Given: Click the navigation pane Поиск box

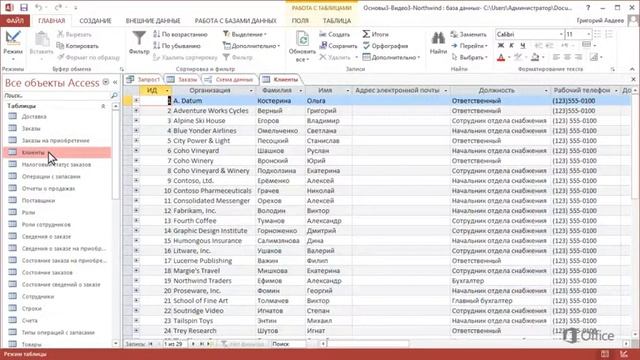Looking at the screenshot, I should point(57,96).
